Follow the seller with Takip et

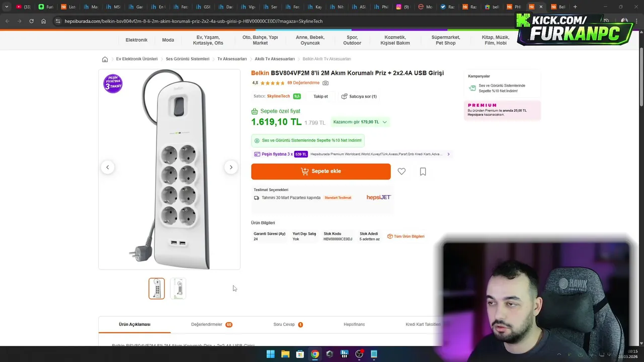point(320,97)
